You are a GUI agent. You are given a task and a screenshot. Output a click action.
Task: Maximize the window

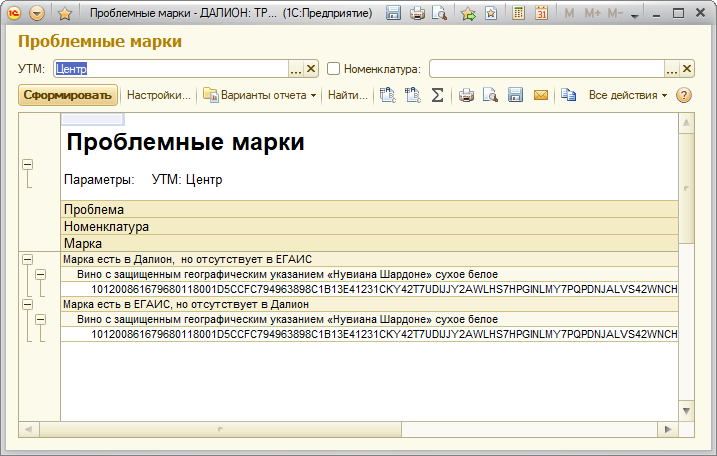pyautogui.click(x=679, y=14)
